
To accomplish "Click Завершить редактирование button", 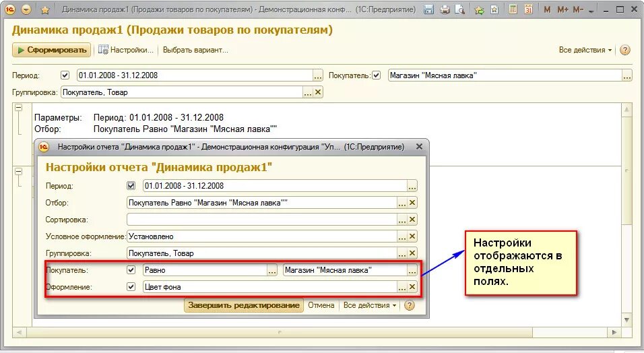I will point(244,305).
